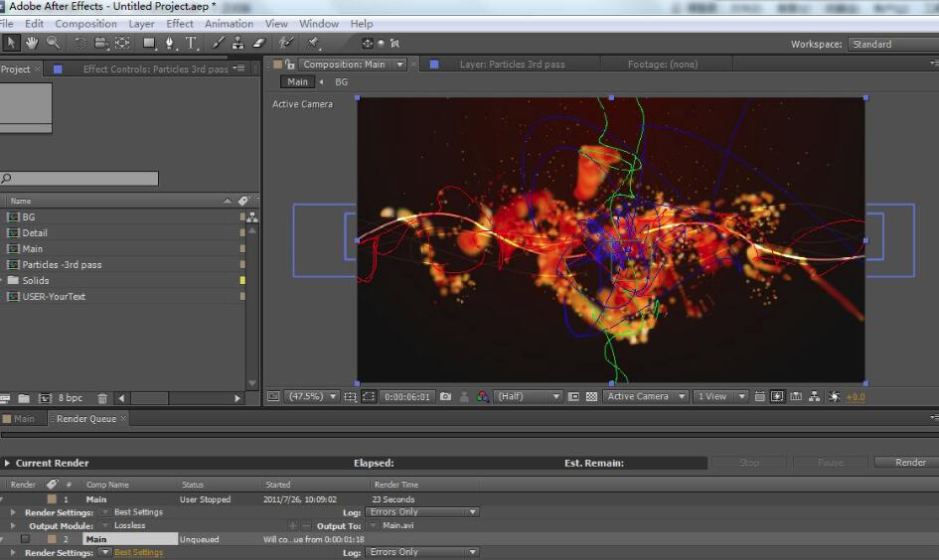Select the Zoom magnifier tool
The image size is (939, 560).
(53, 43)
